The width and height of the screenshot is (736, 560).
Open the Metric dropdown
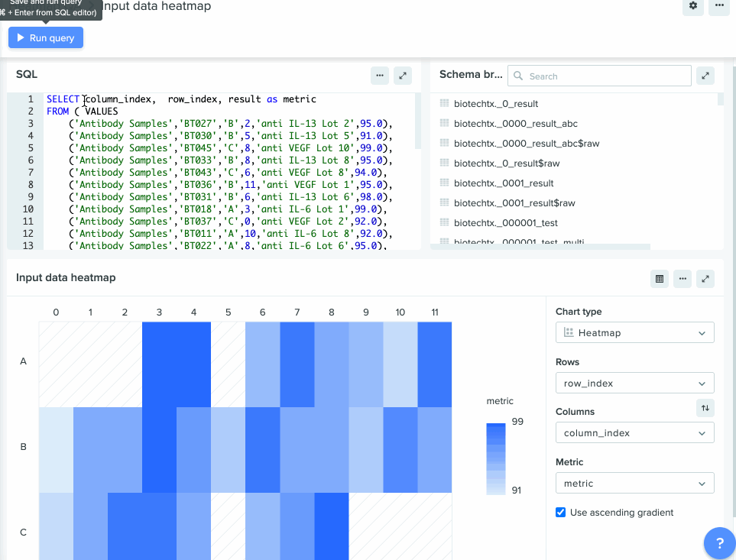point(634,483)
